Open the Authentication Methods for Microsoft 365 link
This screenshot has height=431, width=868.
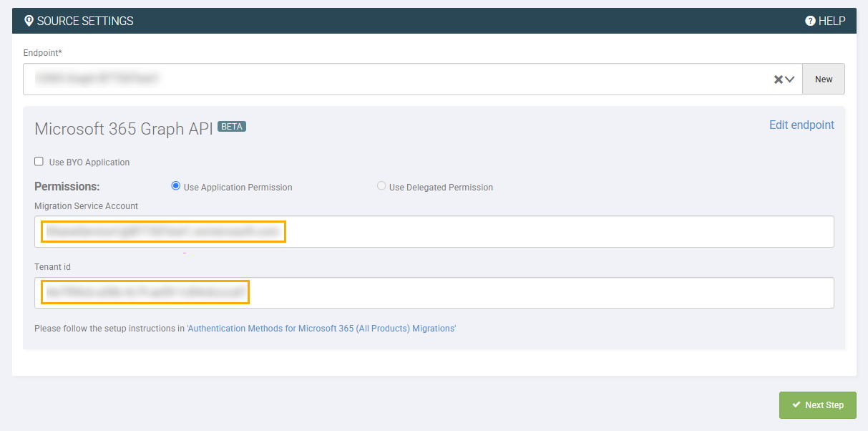click(x=321, y=329)
